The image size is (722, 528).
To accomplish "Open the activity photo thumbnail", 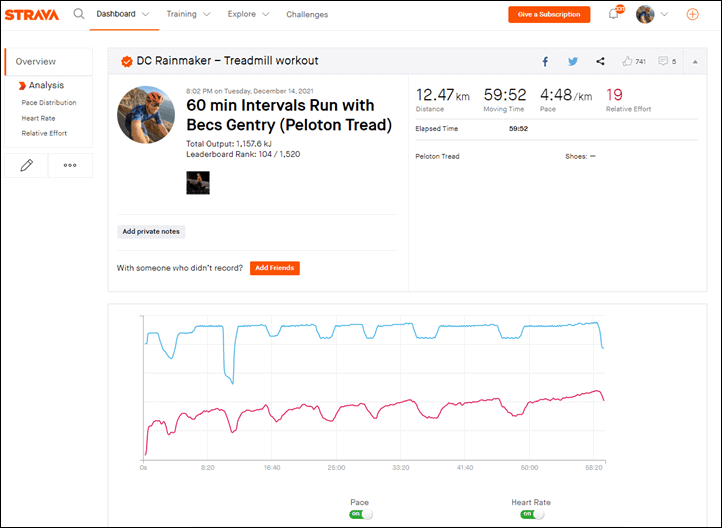I will (x=198, y=183).
